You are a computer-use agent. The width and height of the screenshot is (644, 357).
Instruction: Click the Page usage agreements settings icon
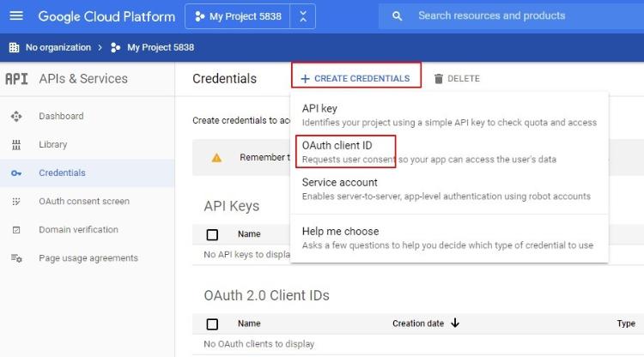[x=16, y=258]
